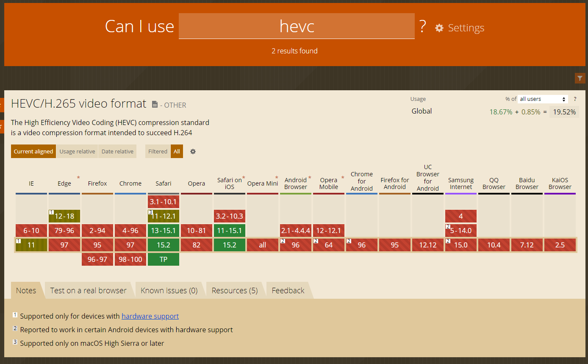
Task: Click the filter funnel icon at top right
Action: pos(580,78)
